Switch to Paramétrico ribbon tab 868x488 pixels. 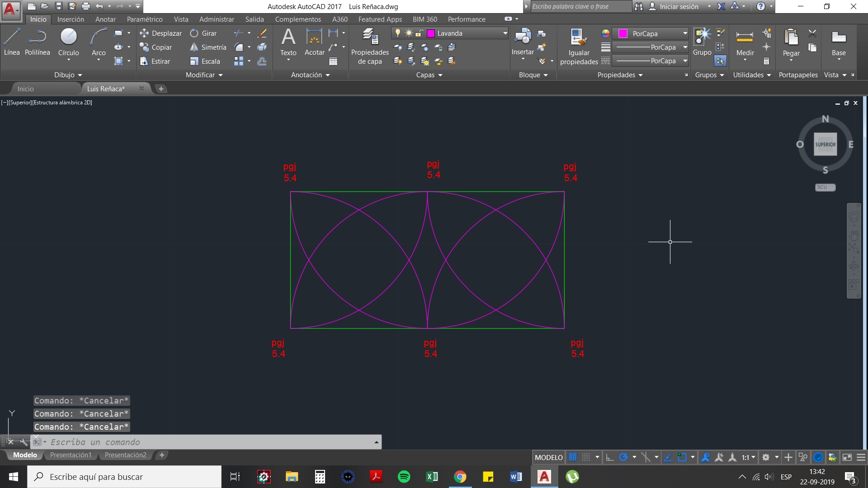(145, 19)
